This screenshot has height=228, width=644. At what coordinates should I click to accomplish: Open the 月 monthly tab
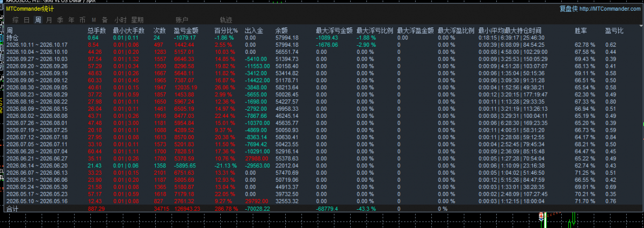(49, 20)
